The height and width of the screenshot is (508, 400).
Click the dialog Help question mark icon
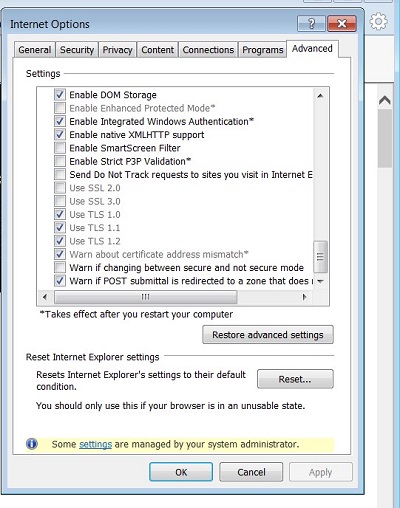[x=311, y=24]
